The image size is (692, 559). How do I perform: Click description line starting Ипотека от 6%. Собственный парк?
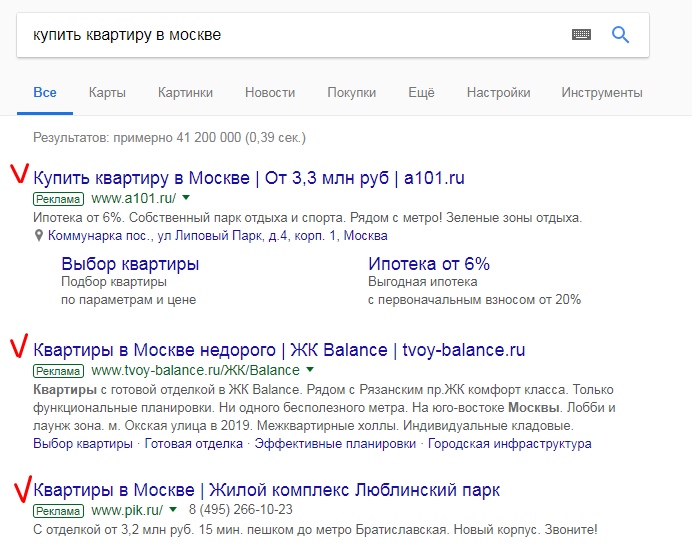[x=308, y=218]
